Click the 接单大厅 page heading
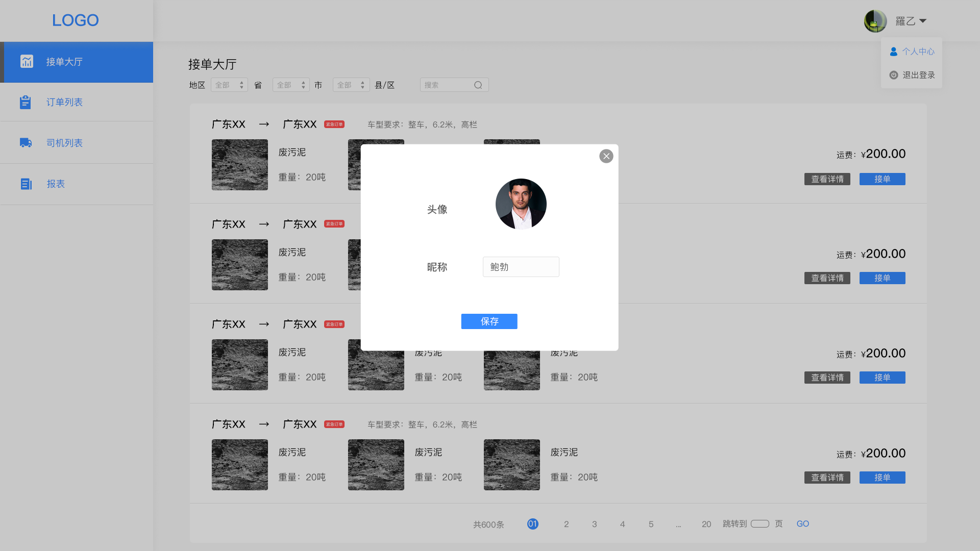The image size is (980, 551). pos(212,64)
